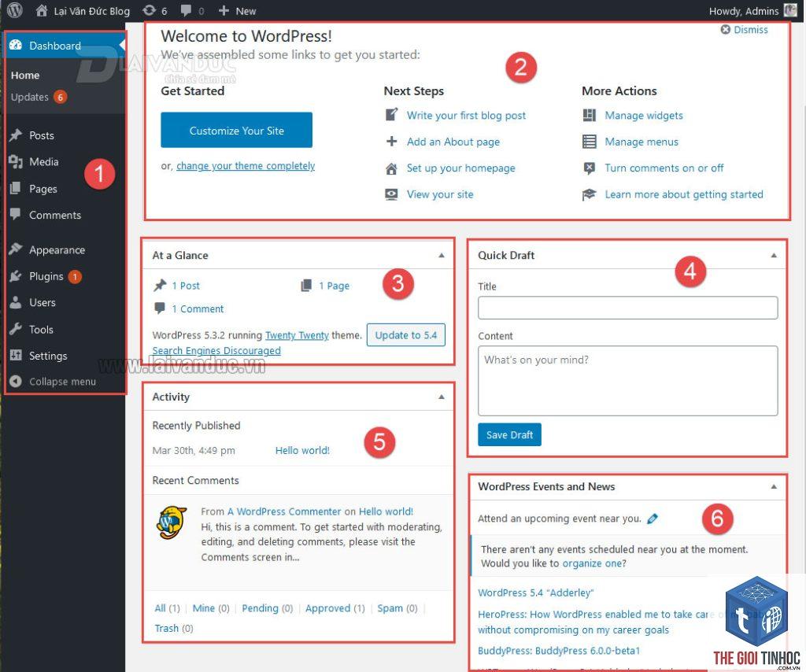
Task: Click the edit icon beside Write your first blog post
Action: [x=392, y=115]
